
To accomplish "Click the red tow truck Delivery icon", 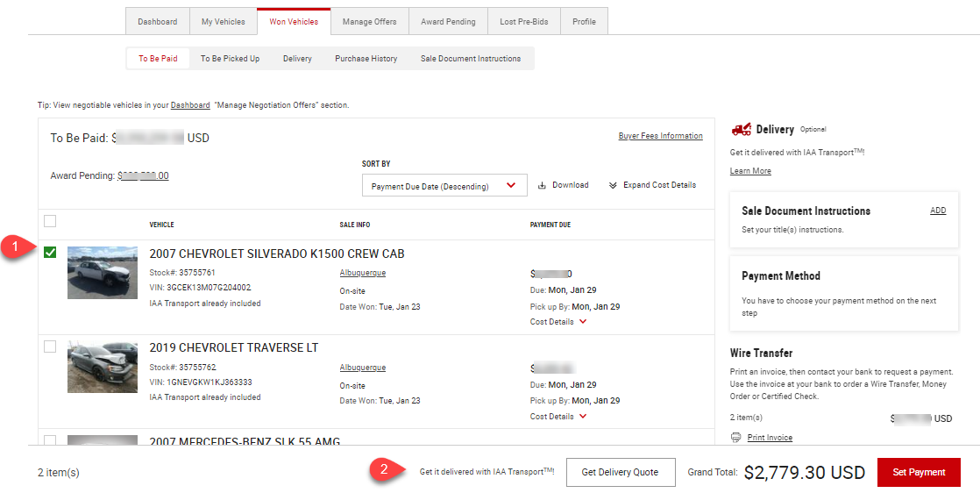I will click(x=742, y=130).
